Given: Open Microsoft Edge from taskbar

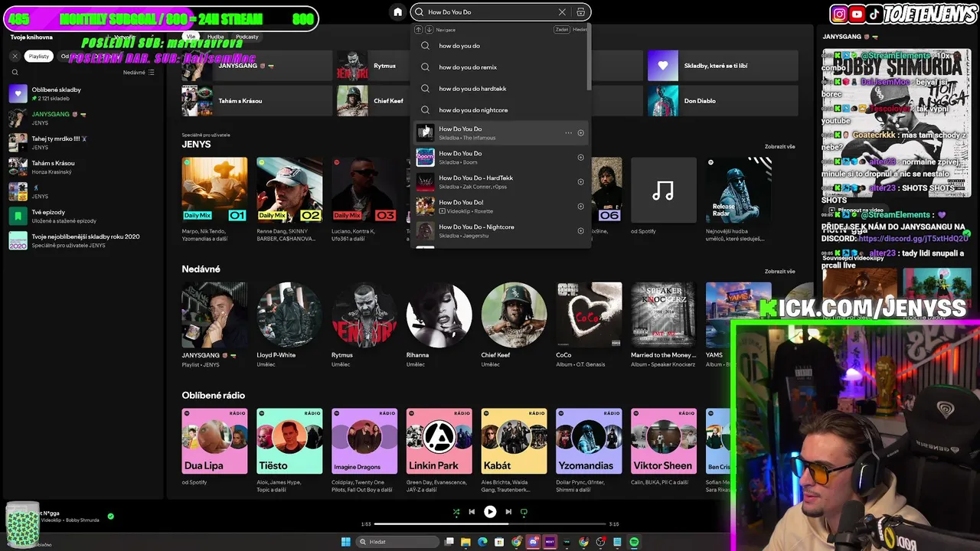Looking at the screenshot, I should (482, 542).
